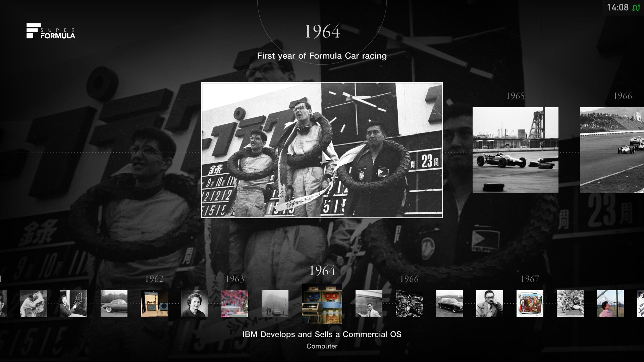The image size is (644, 362).
Task: Select the 1965 formula car photo
Action: [x=516, y=150]
